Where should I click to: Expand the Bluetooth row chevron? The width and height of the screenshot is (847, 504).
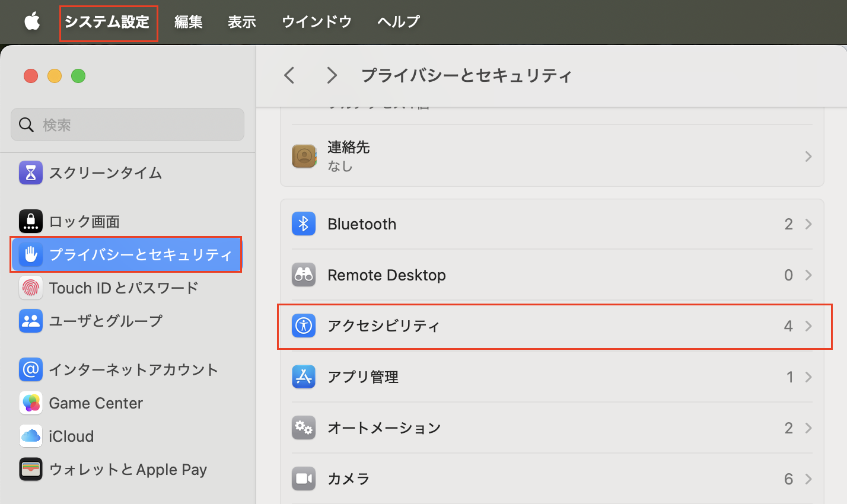point(808,224)
